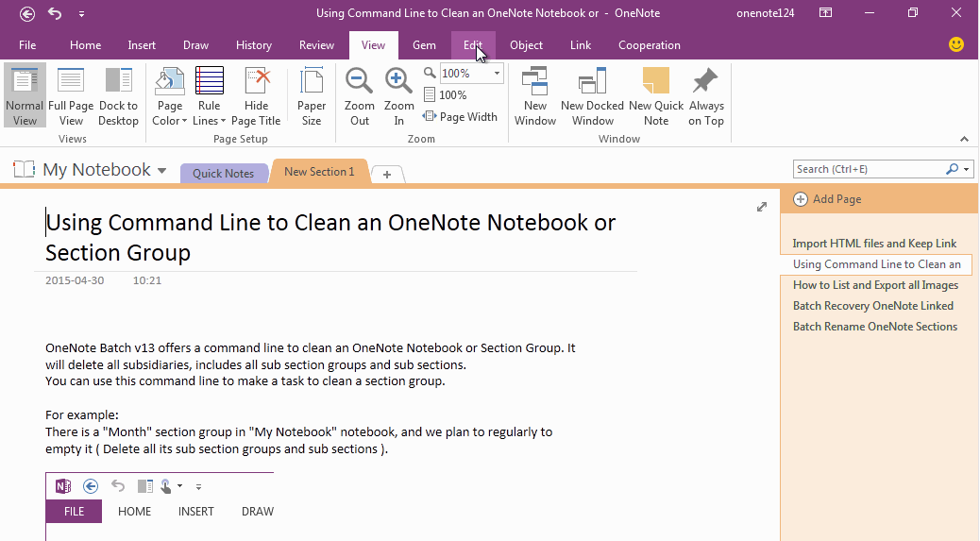Click Hide Page Title

(256, 95)
